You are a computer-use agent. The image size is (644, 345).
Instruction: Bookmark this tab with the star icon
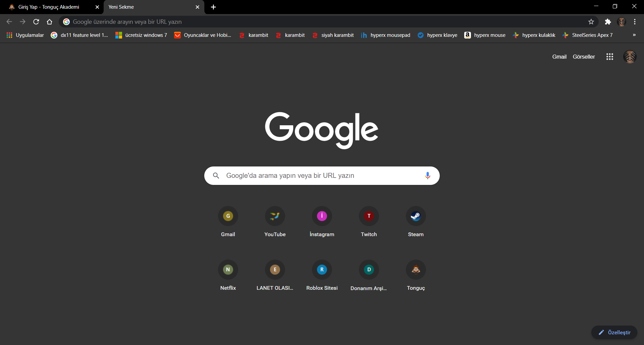[591, 22]
